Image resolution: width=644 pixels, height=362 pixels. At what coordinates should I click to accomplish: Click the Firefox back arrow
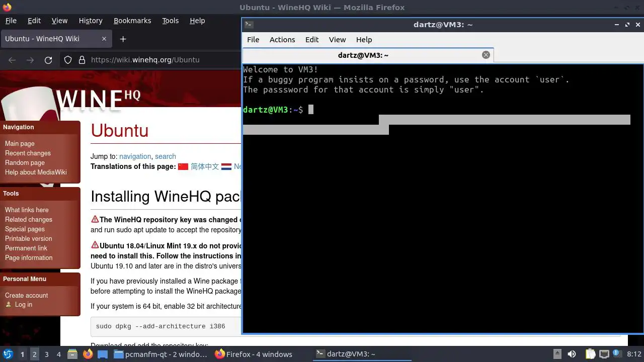[12, 60]
